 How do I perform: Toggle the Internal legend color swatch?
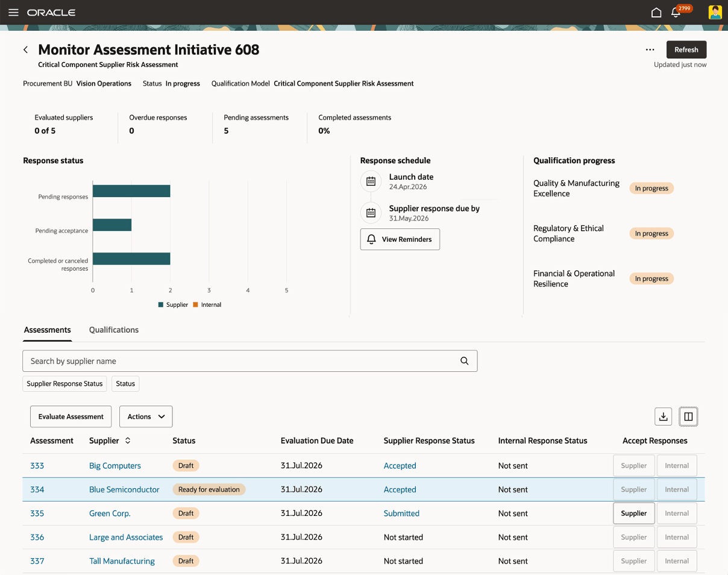click(195, 305)
